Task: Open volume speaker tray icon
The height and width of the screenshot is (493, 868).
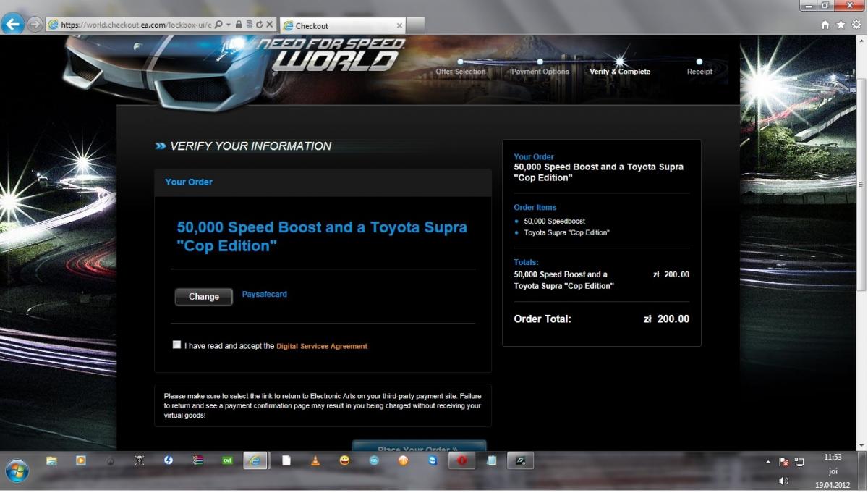Action: (783, 480)
